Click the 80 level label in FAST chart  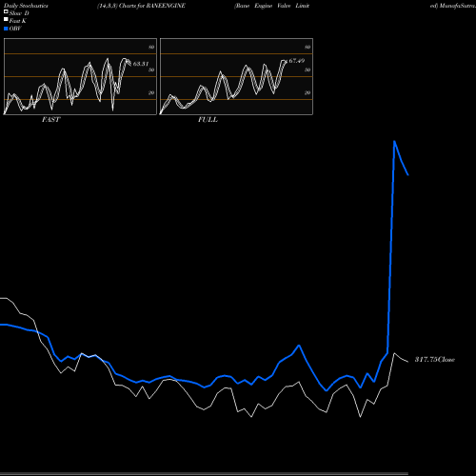pyautogui.click(x=151, y=47)
